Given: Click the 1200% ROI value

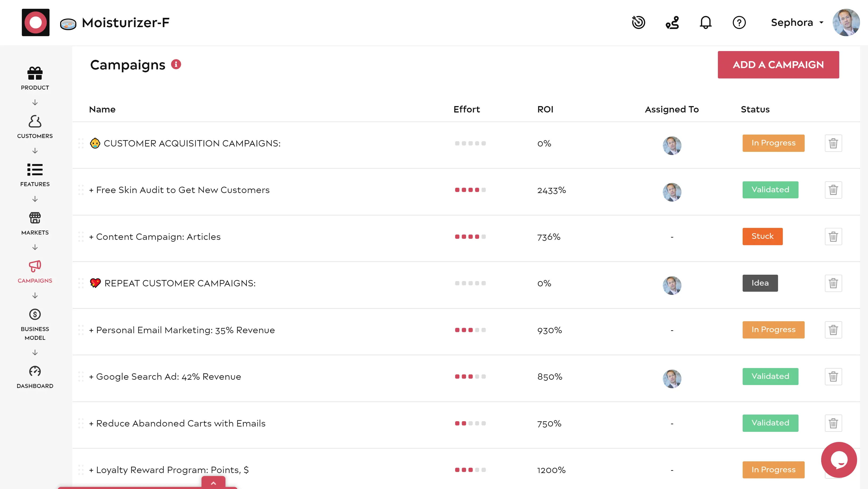Looking at the screenshot, I should [x=551, y=470].
